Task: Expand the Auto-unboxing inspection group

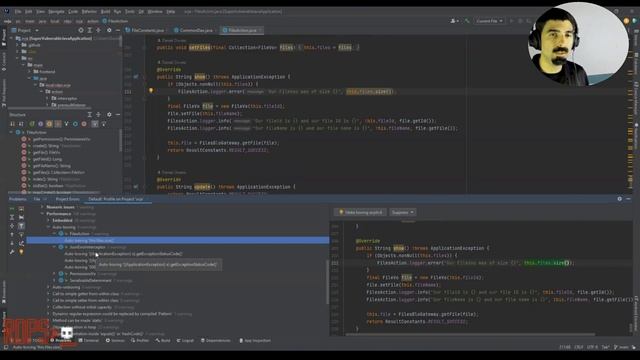Action: click(x=49, y=287)
